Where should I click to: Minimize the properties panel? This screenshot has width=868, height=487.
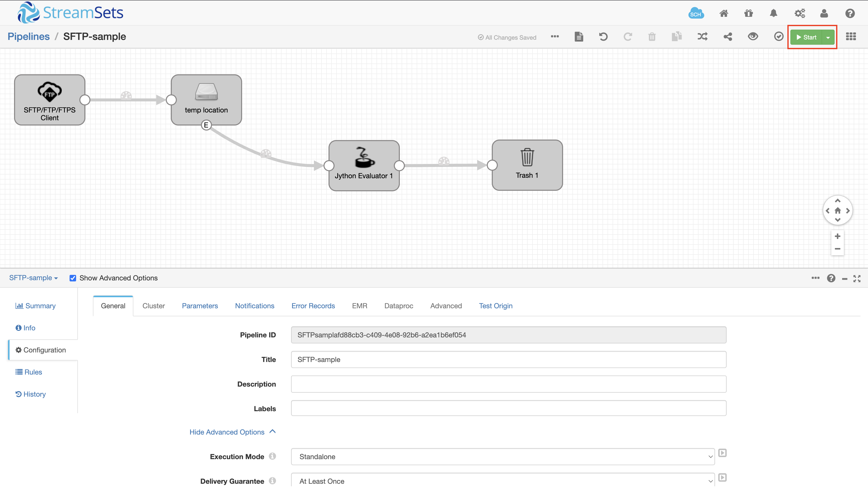845,279
